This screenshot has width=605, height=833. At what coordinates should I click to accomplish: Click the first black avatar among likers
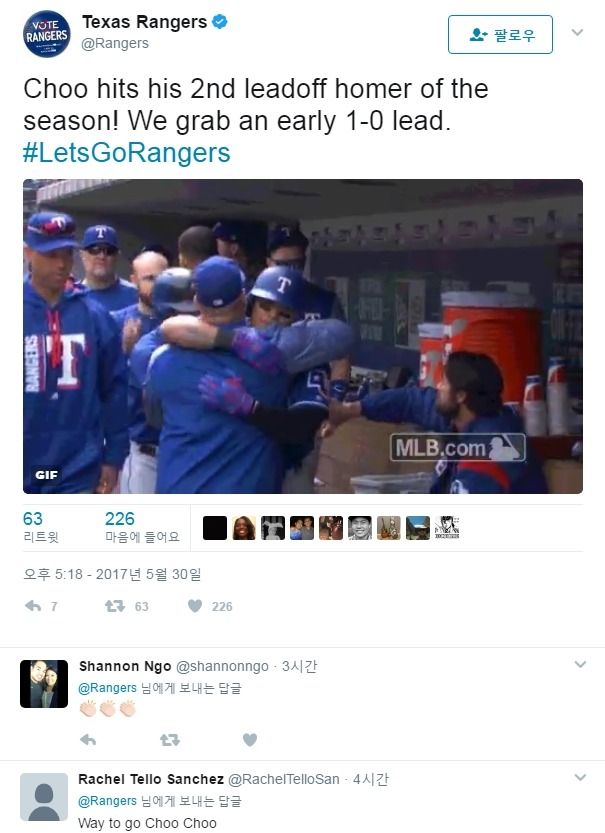click(215, 528)
